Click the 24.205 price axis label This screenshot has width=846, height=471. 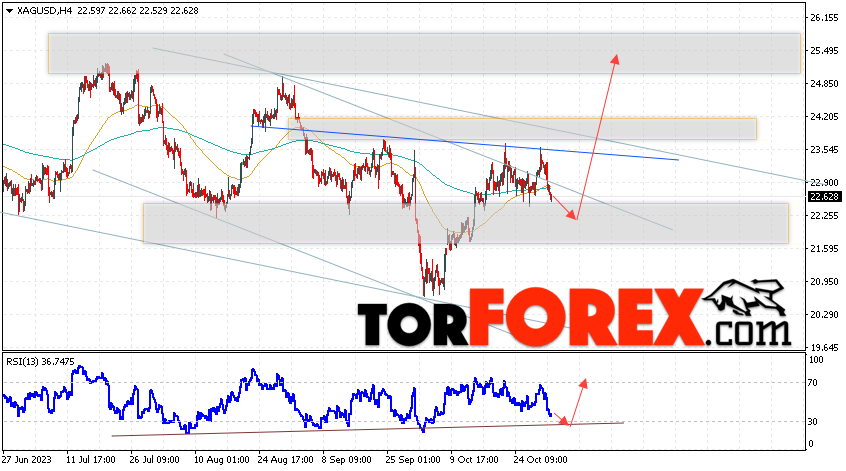(824, 117)
